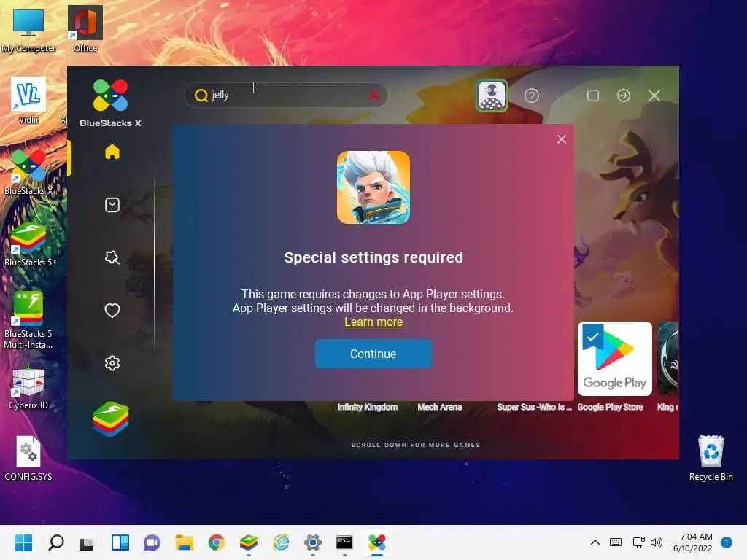This screenshot has width=747, height=560.
Task: Open File Explorer from the taskbar
Action: click(x=185, y=542)
